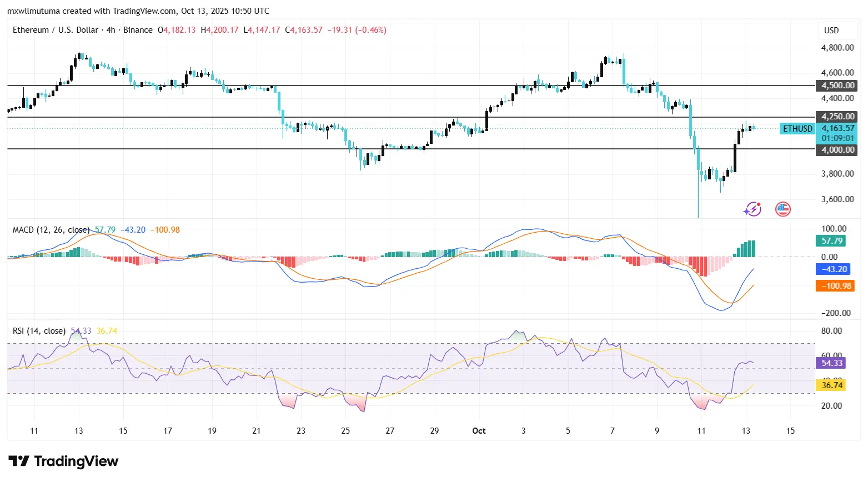
Task: Click the ETHUSD symbol tag on price line
Action: 797,129
